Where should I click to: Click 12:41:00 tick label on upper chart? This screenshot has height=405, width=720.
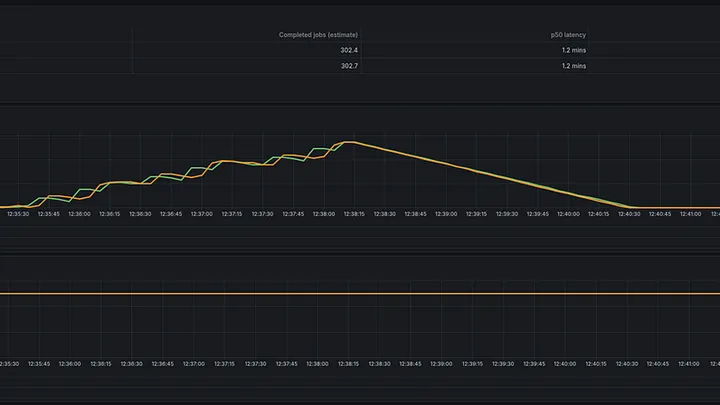coord(690,214)
